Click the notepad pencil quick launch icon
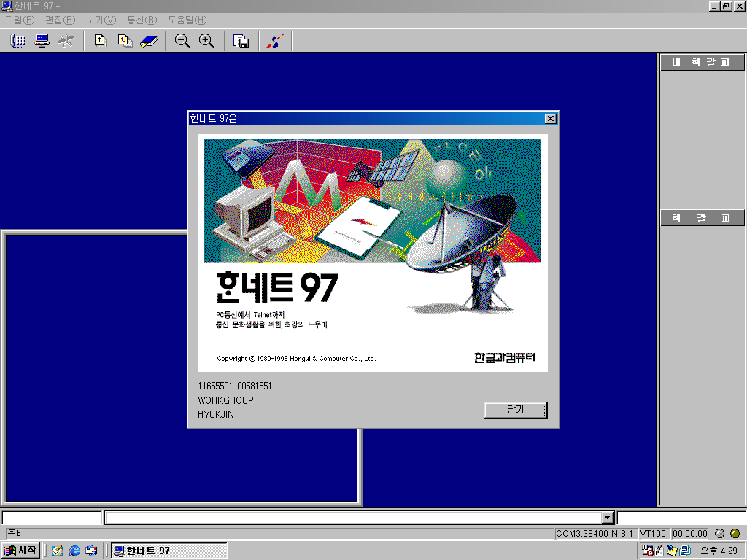The height and width of the screenshot is (560, 747). (x=58, y=551)
